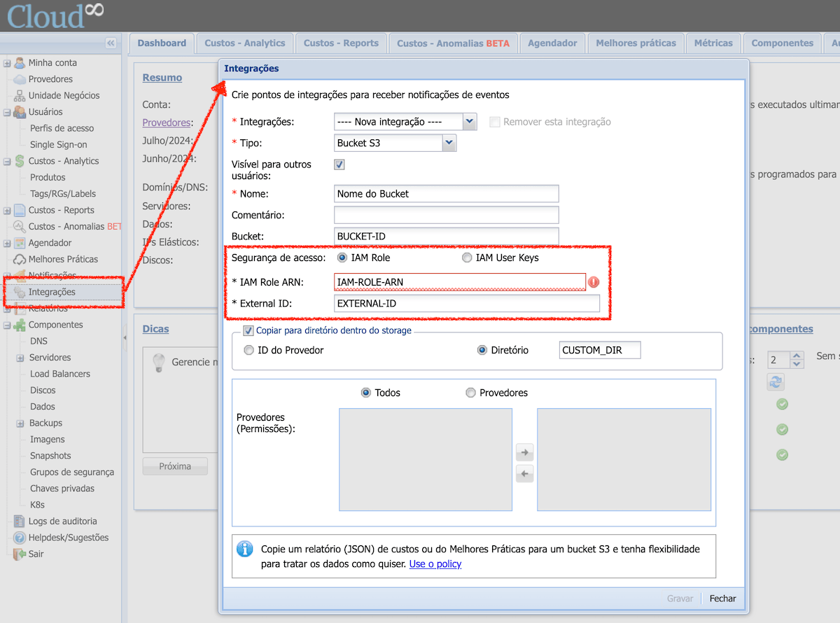Expand the Minha conta tree node
This screenshot has width=840, height=623.
point(7,63)
